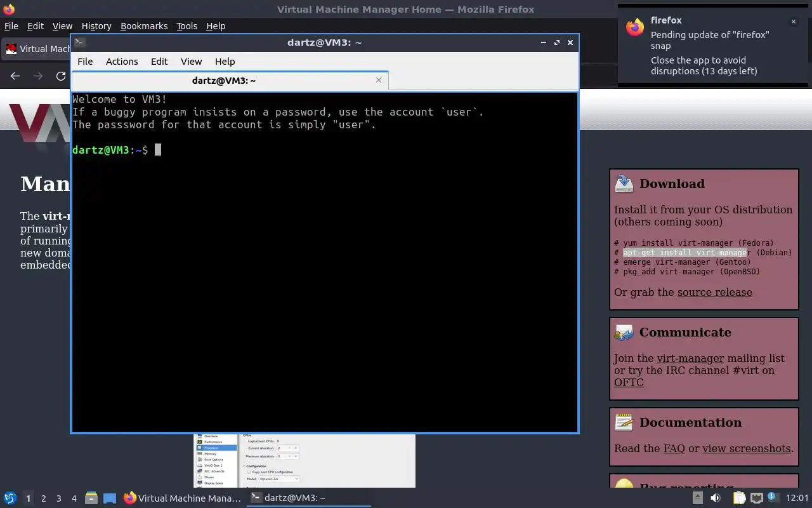This screenshot has width=812, height=508.
Task: Click Firefox forward navigation arrow
Action: [38, 76]
